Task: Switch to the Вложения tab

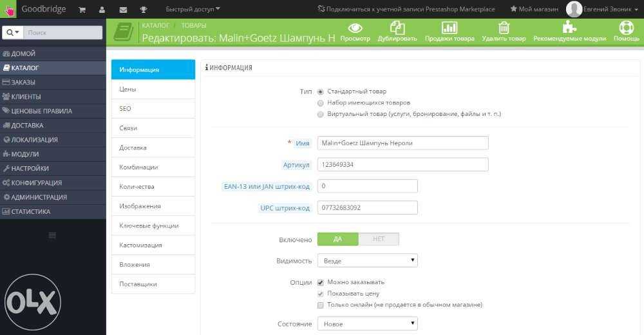Action: coord(153,265)
